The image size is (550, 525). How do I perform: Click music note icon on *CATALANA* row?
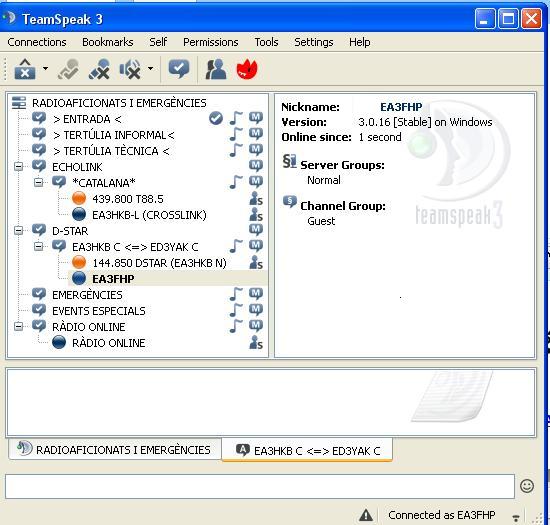pyautogui.click(x=236, y=182)
